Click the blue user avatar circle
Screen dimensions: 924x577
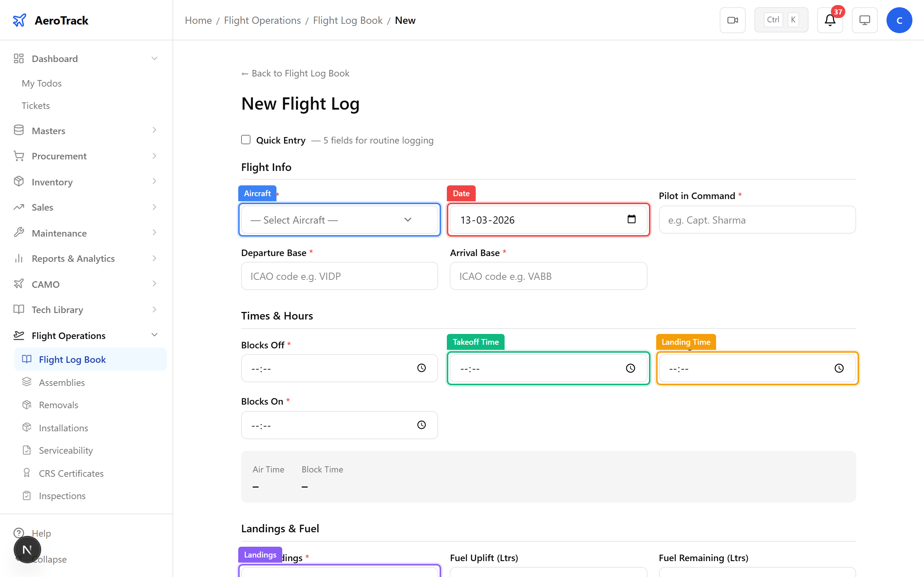(899, 20)
